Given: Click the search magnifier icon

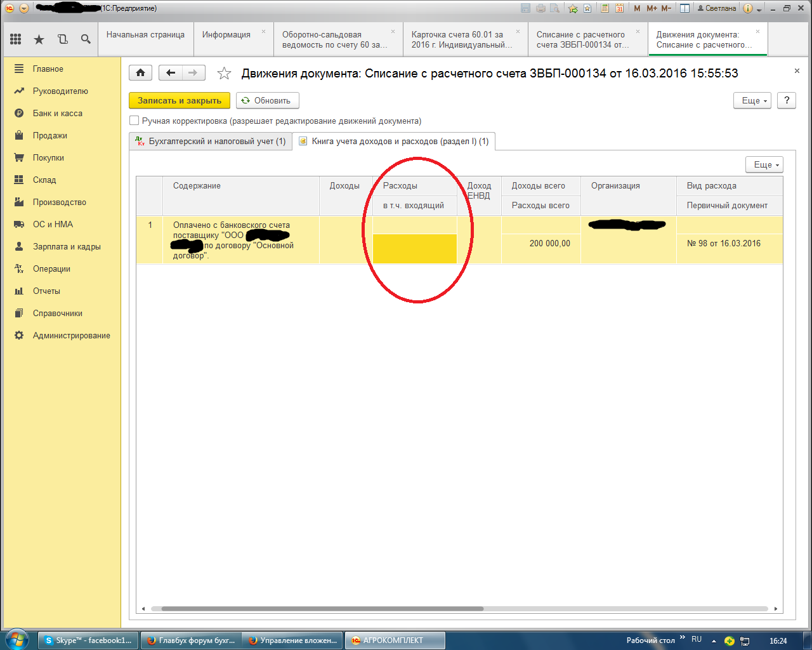Looking at the screenshot, I should [x=86, y=39].
